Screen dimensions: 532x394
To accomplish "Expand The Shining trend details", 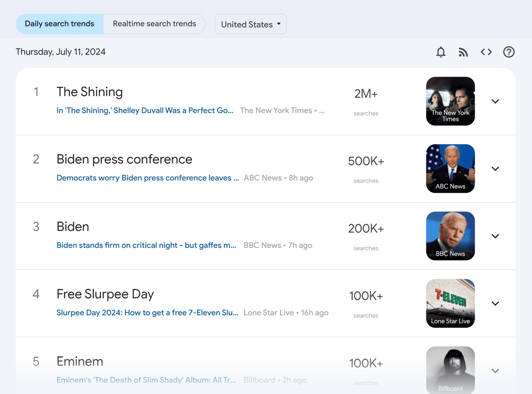I will [495, 101].
